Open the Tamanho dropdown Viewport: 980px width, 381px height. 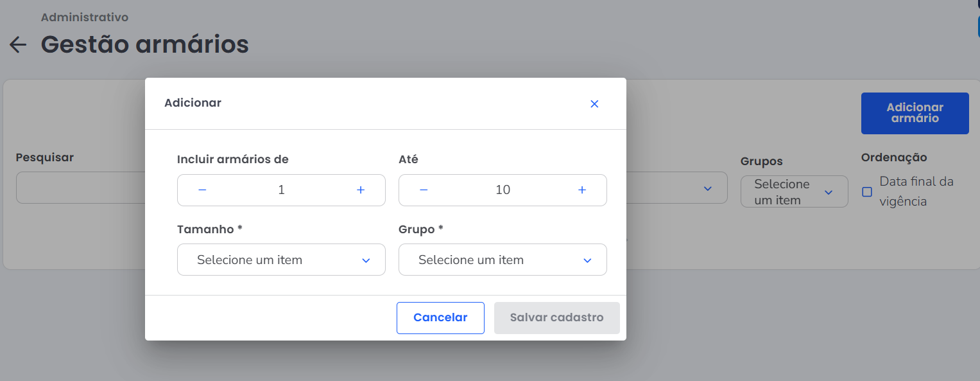click(281, 260)
